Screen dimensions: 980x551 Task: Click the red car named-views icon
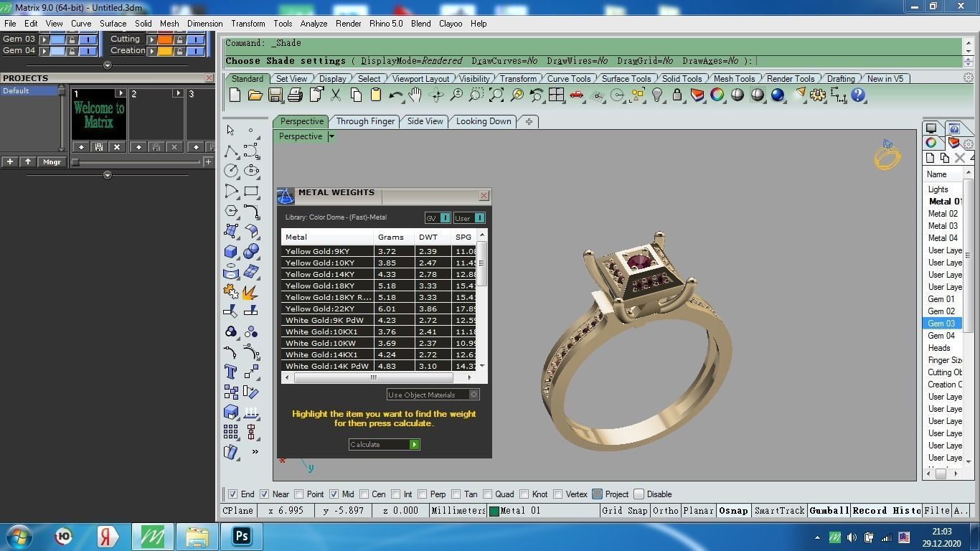point(576,95)
